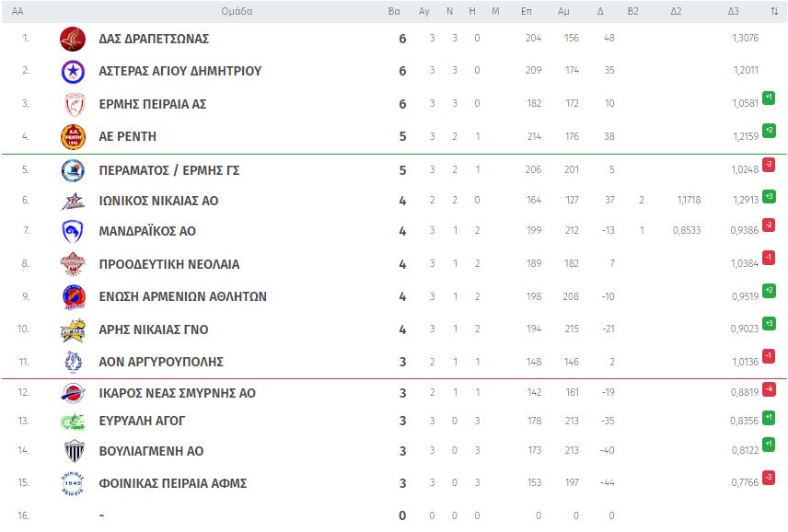This screenshot has height=532, width=788.
Task: Click the ΒΟΥΛΙΑΓΜΕΝΗ ΑΟ striped crest
Action: coord(75,451)
